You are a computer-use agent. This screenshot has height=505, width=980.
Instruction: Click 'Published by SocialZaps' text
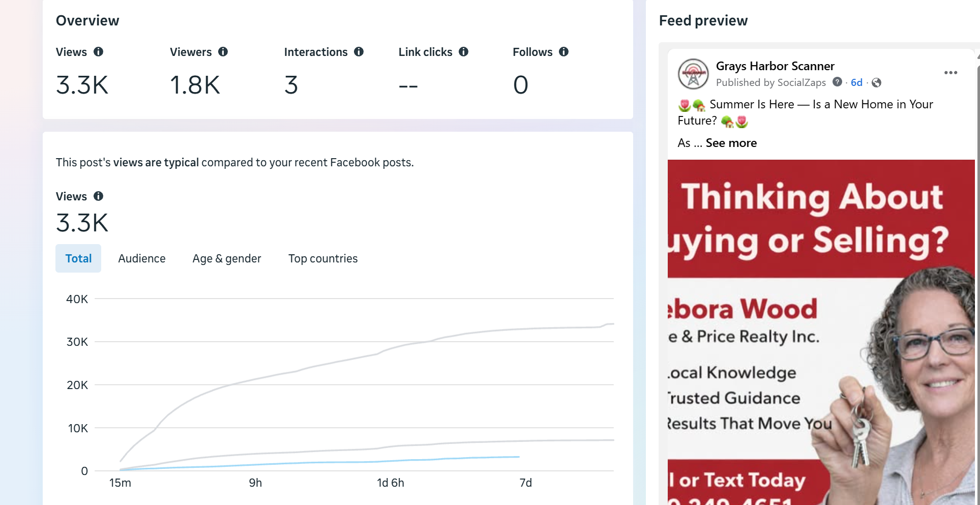click(x=771, y=82)
